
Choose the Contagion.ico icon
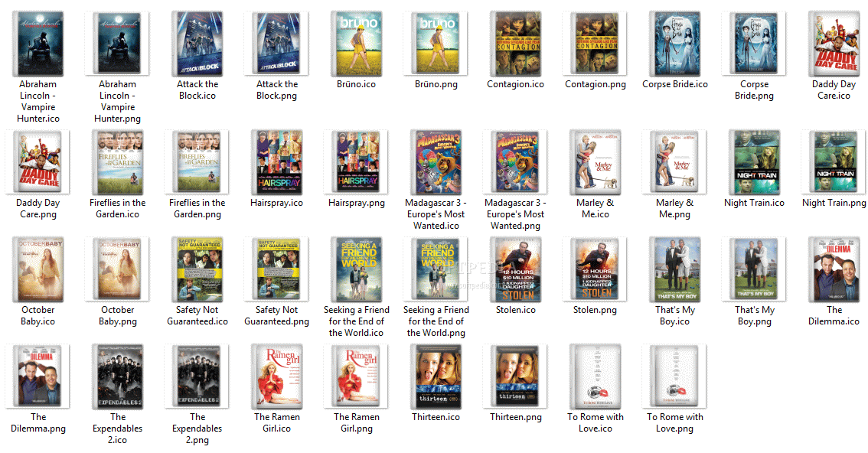click(516, 44)
